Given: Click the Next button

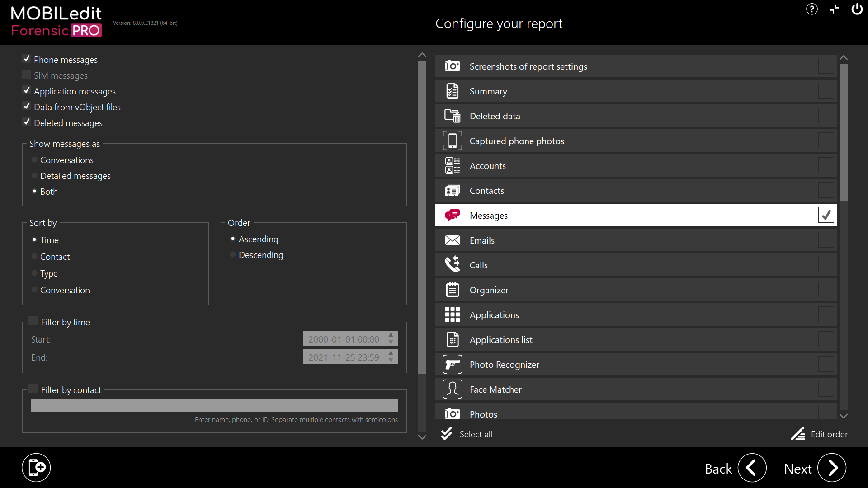Looking at the screenshot, I should coord(831,468).
